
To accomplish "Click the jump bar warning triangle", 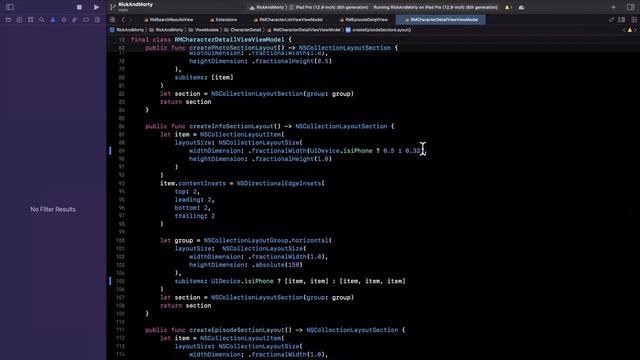I will pyautogui.click(x=629, y=30).
